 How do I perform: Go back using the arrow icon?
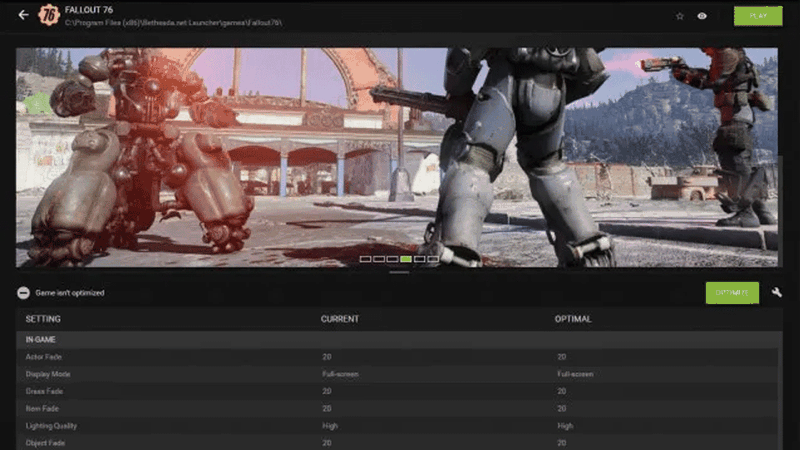tap(23, 15)
